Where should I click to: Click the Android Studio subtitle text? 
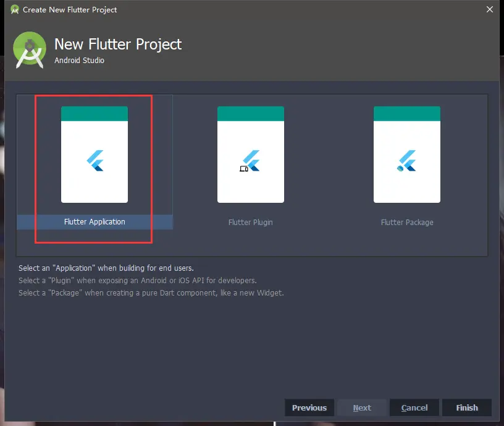[80, 60]
